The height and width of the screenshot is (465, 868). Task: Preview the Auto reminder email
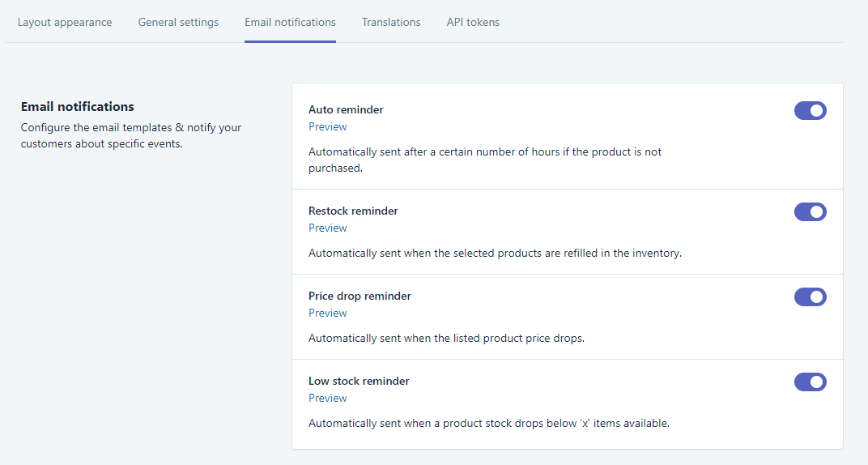tap(328, 126)
